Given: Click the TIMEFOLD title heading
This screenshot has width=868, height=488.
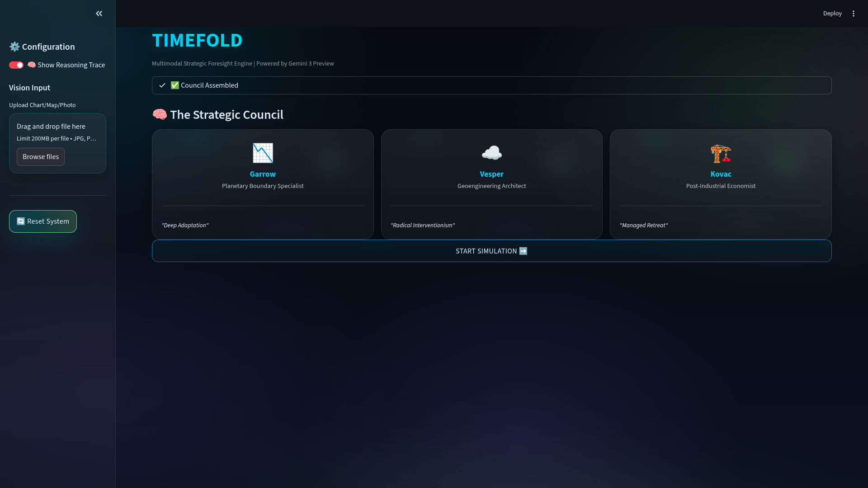Looking at the screenshot, I should [197, 40].
